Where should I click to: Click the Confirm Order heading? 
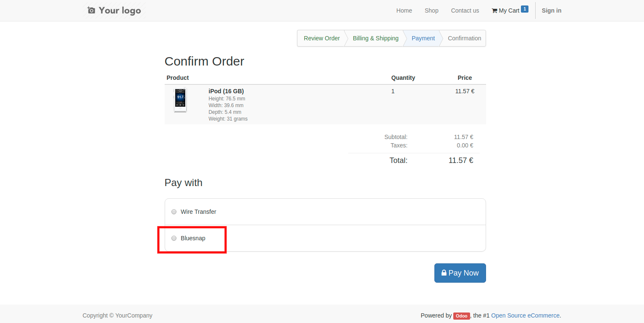coord(204,61)
